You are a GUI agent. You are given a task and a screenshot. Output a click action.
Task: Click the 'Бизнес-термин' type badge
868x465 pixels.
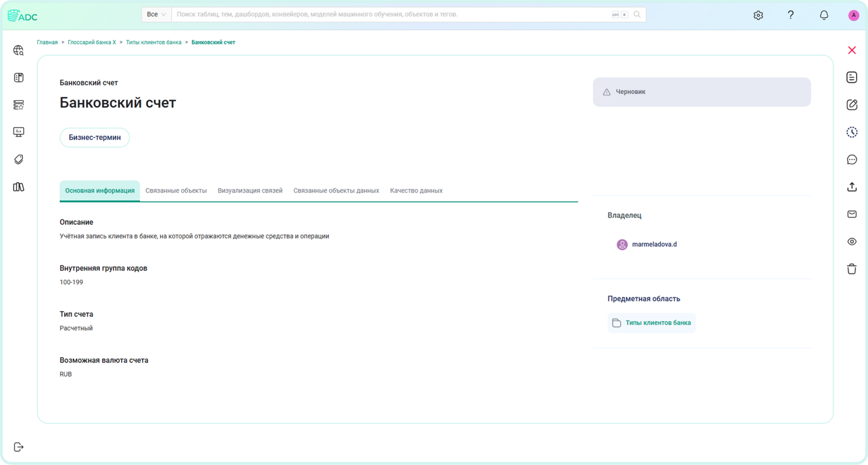(x=95, y=137)
